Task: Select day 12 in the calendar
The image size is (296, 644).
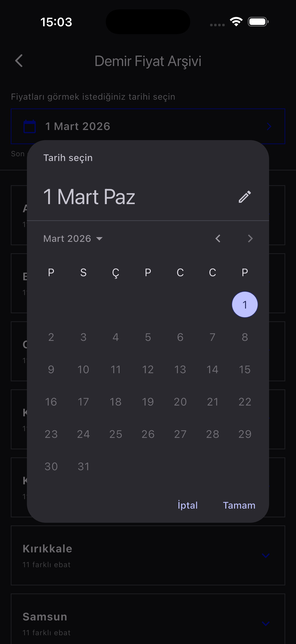Action: [148, 370]
